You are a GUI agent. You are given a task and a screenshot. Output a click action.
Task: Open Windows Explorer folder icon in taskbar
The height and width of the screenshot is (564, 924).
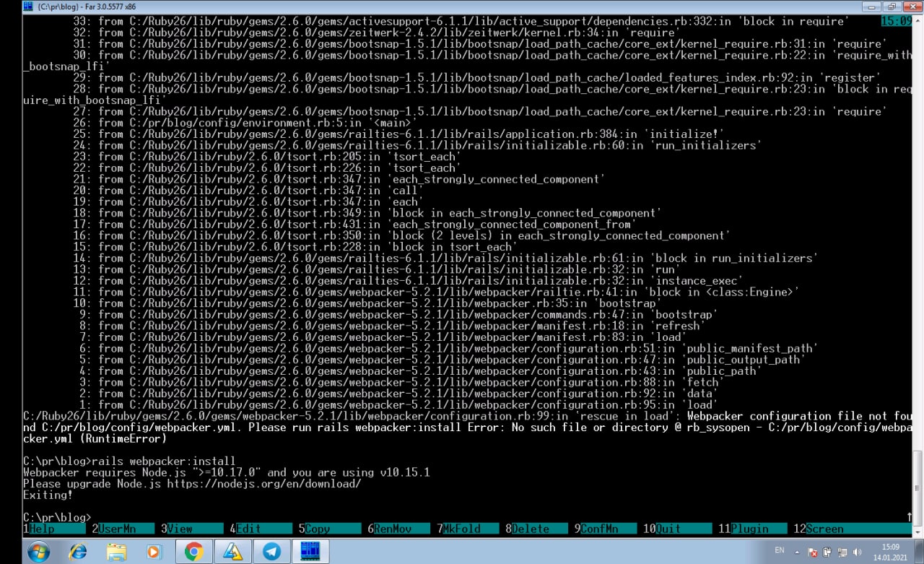pos(116,552)
